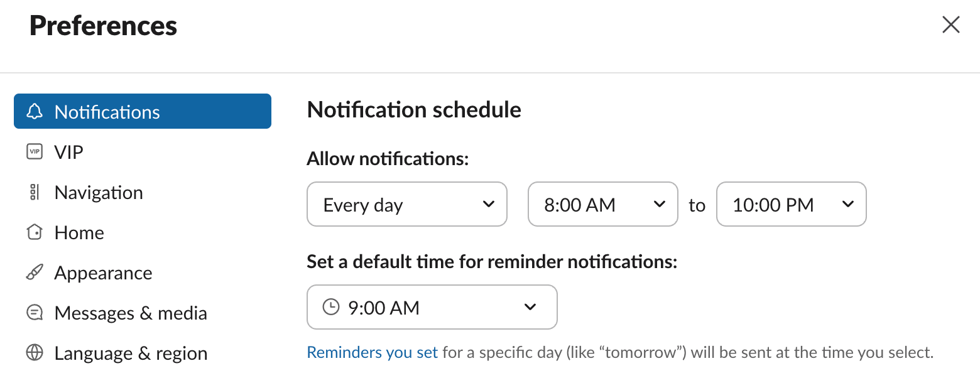The height and width of the screenshot is (383, 980).
Task: Click the Language & region globe icon
Action: click(35, 353)
